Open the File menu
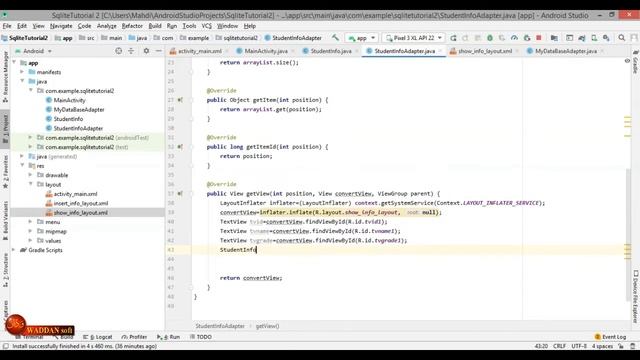 click(x=7, y=26)
